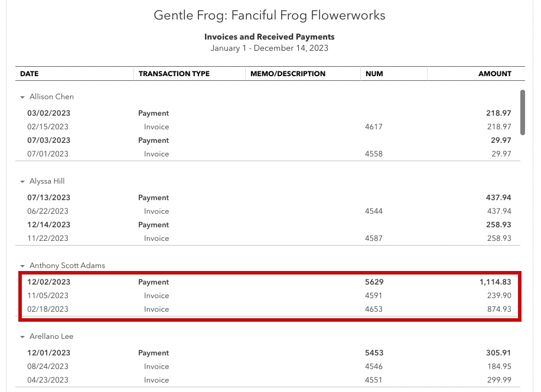Collapse the Alyssa Hill group

pos(22,182)
